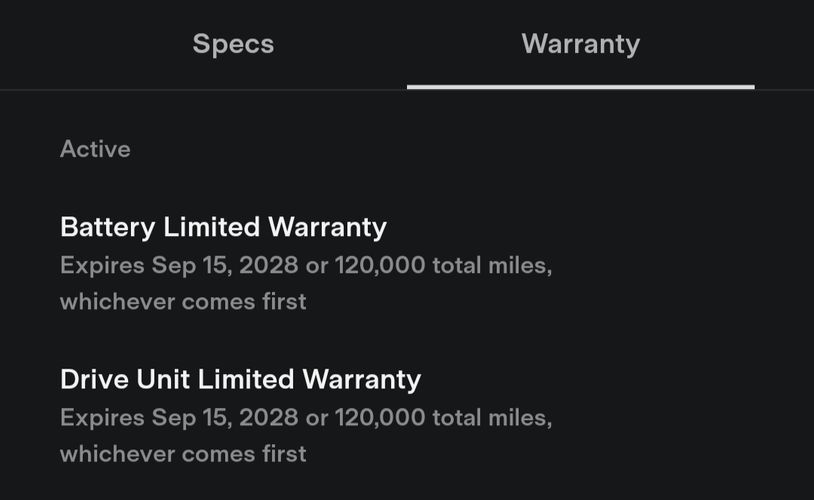Click '120,000 total miles' in Drive Unit warranty
This screenshot has width=814, height=500.
click(x=442, y=417)
